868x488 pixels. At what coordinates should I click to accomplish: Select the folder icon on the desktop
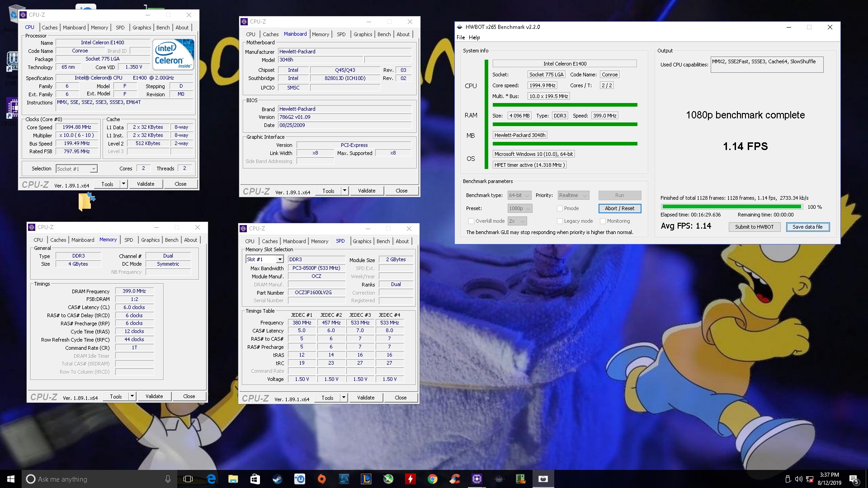pyautogui.click(x=86, y=202)
